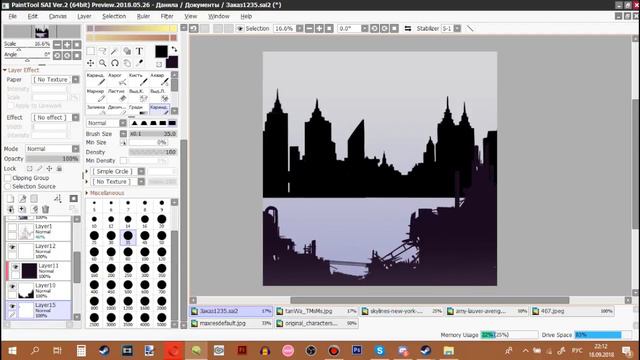Create a new linework layer

pos(22,199)
